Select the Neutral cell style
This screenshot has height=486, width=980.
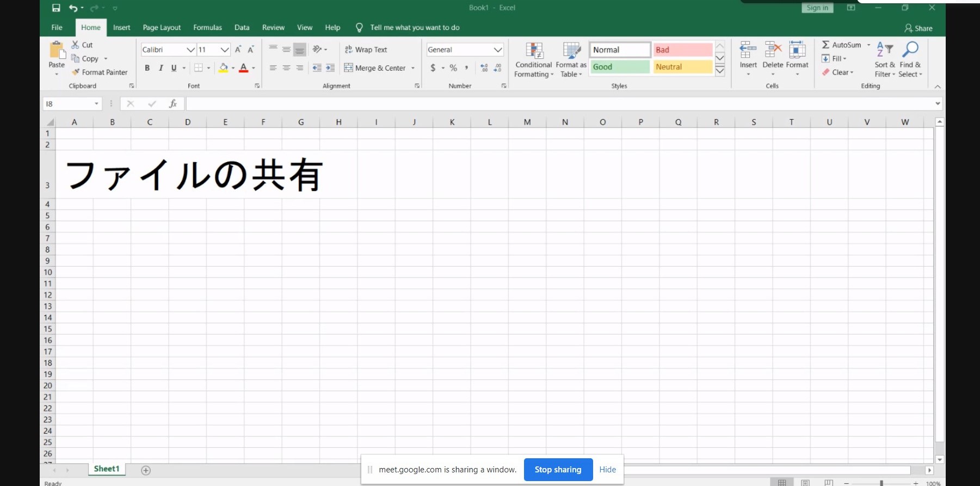[x=683, y=67]
